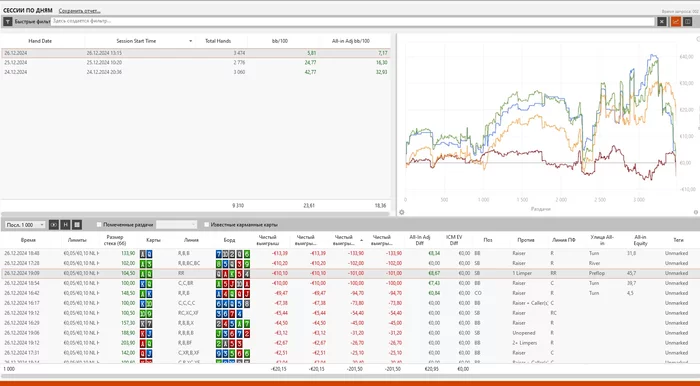
Task: Select hand row at 26.12.2024 16:17
Action: coord(350,303)
